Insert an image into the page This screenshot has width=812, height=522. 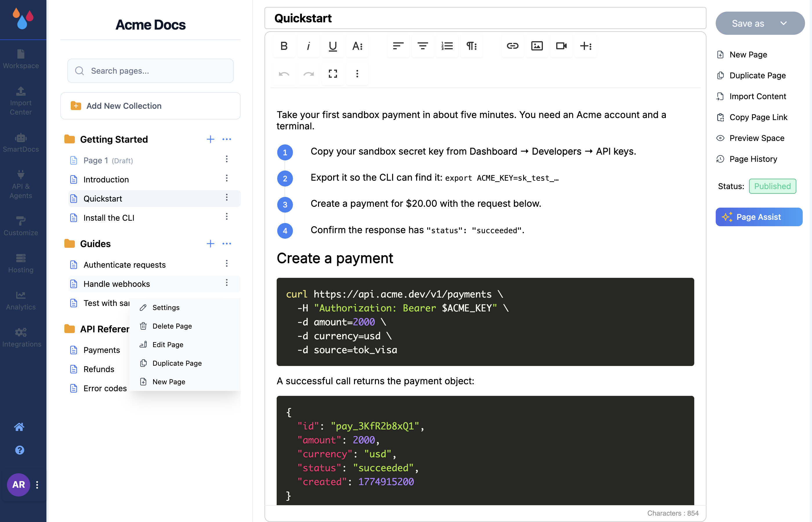click(537, 46)
